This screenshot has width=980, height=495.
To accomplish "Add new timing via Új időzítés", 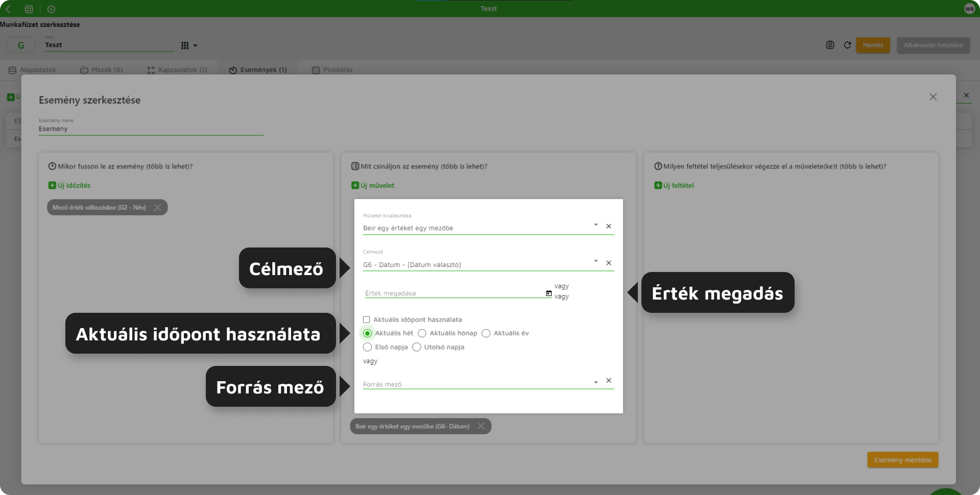I will (x=69, y=185).
